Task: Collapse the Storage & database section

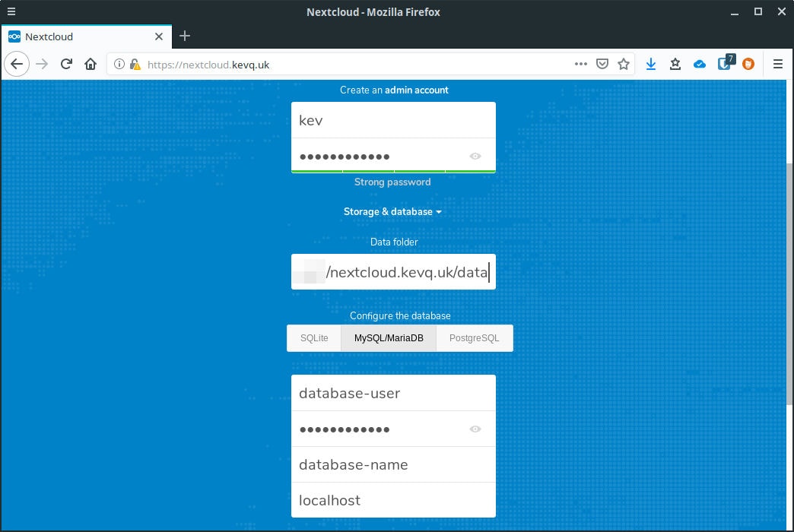Action: [393, 211]
